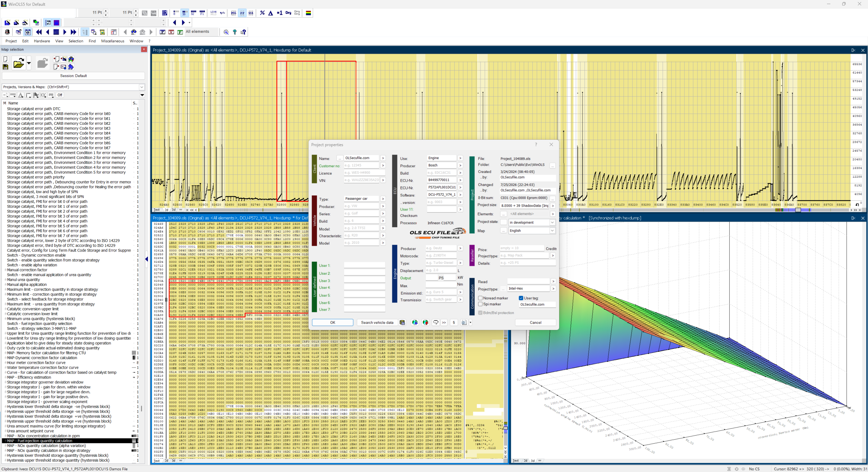Toggle the Off filter button in Map selection
The width and height of the screenshot is (868, 472).
(x=60, y=95)
